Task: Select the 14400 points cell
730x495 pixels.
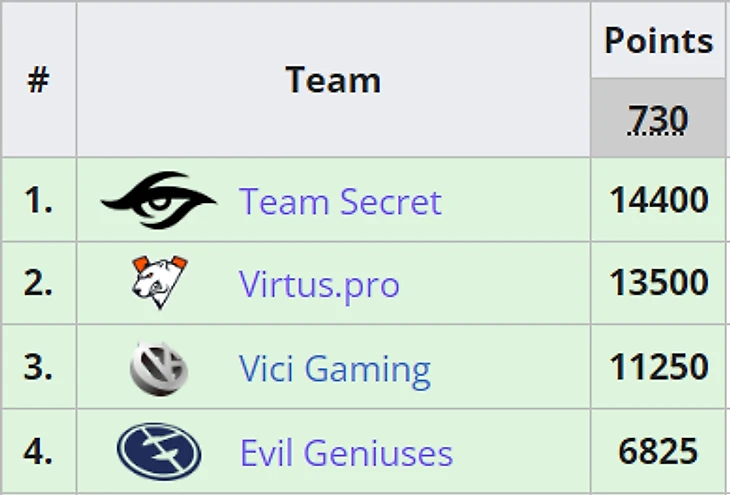Action: (x=658, y=201)
